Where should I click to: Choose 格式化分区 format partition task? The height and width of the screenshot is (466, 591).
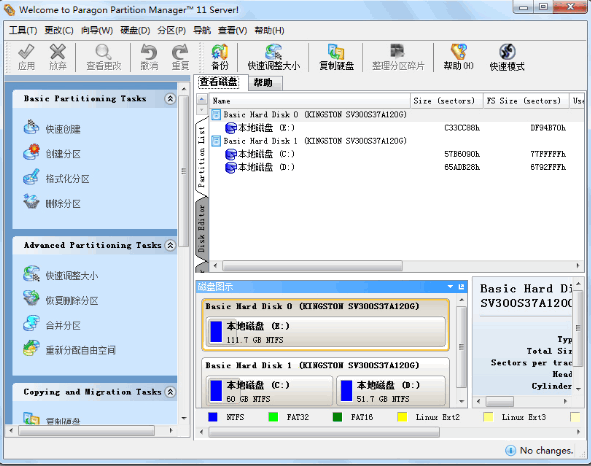56,178
